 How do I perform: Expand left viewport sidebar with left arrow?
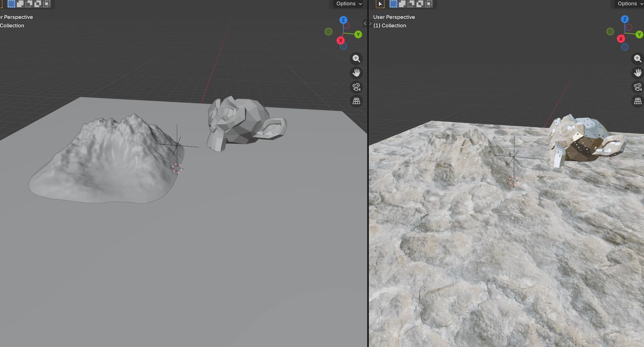pyautogui.click(x=365, y=23)
